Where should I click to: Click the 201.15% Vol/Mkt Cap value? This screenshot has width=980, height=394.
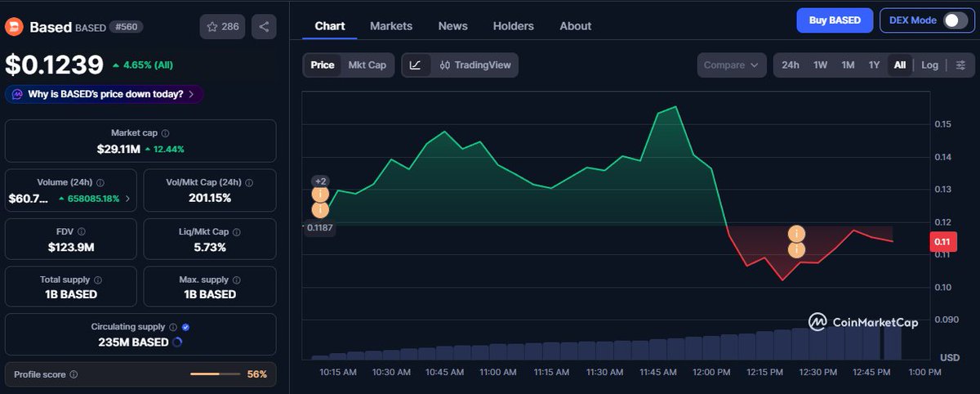209,198
